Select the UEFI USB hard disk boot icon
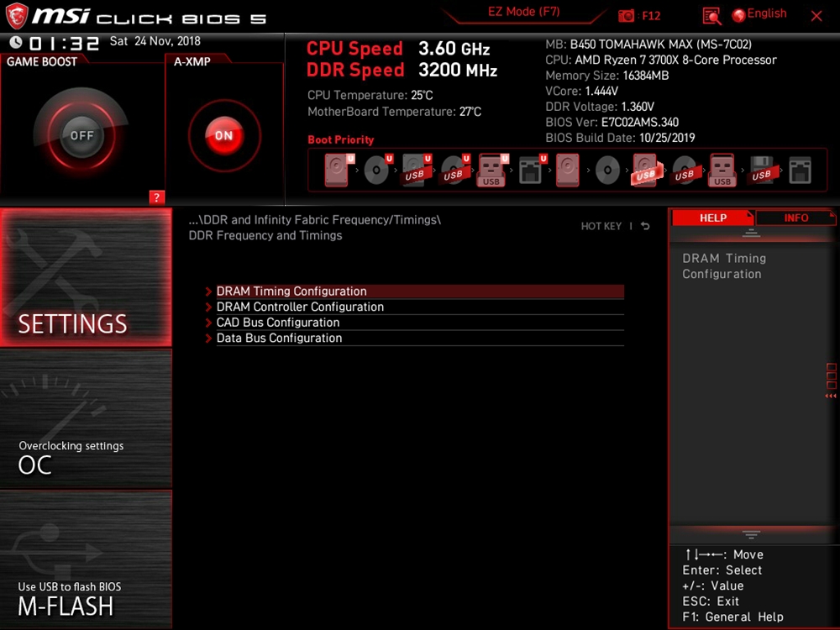The image size is (840, 630). tap(417, 170)
